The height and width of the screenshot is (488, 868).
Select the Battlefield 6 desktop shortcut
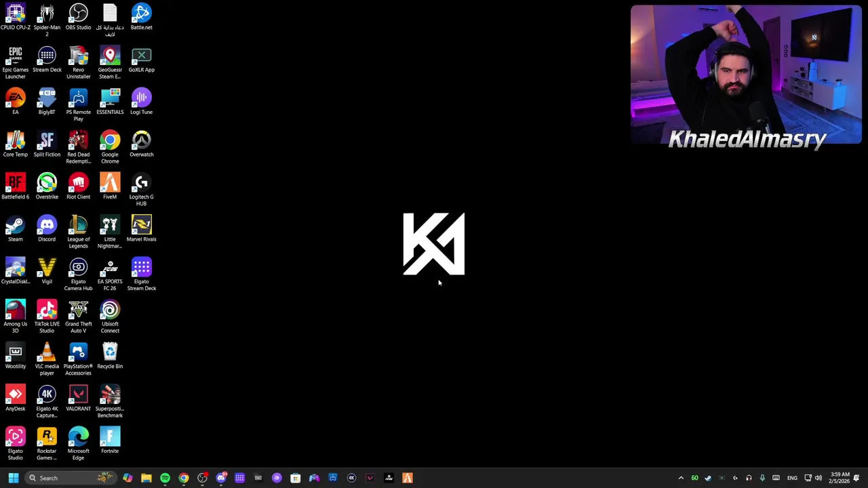click(x=15, y=187)
